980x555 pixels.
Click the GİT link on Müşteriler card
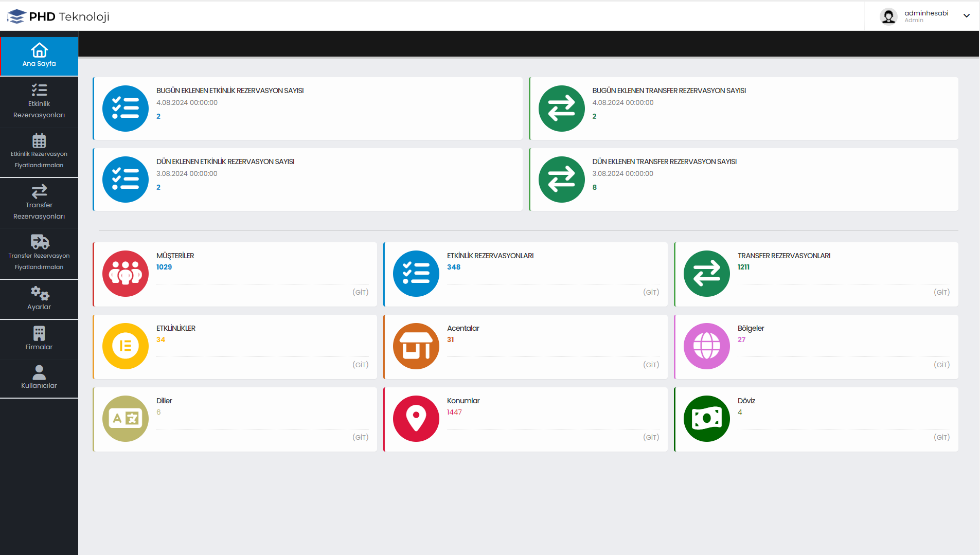[360, 292]
